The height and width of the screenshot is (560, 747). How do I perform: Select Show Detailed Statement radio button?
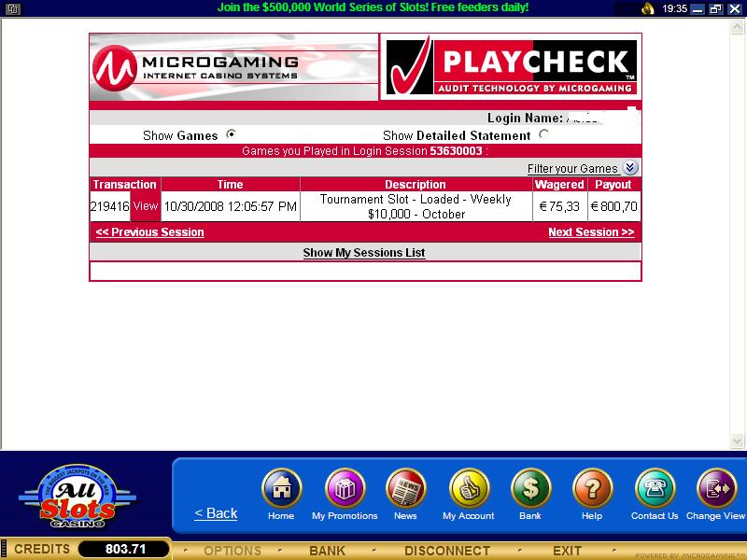pos(543,134)
